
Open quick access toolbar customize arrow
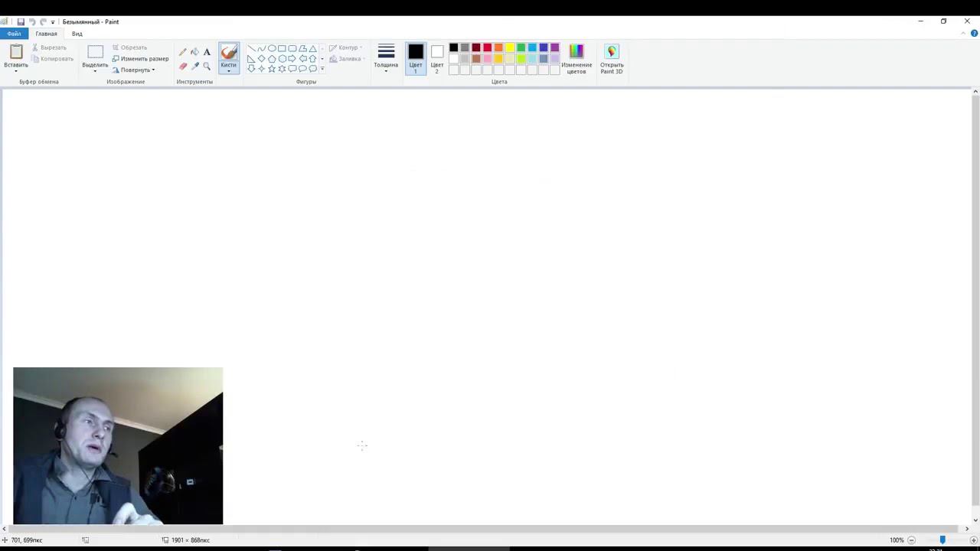pyautogui.click(x=53, y=22)
